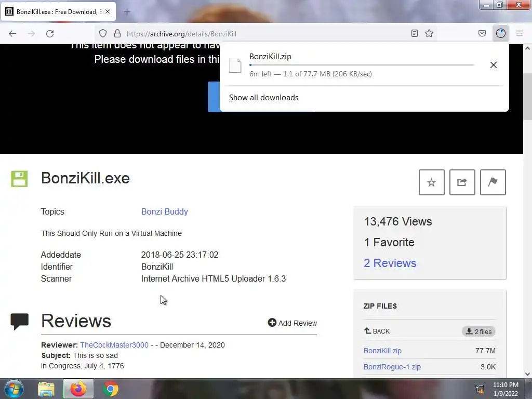Favorite this item with star button
This screenshot has height=399, width=532.
click(x=432, y=182)
